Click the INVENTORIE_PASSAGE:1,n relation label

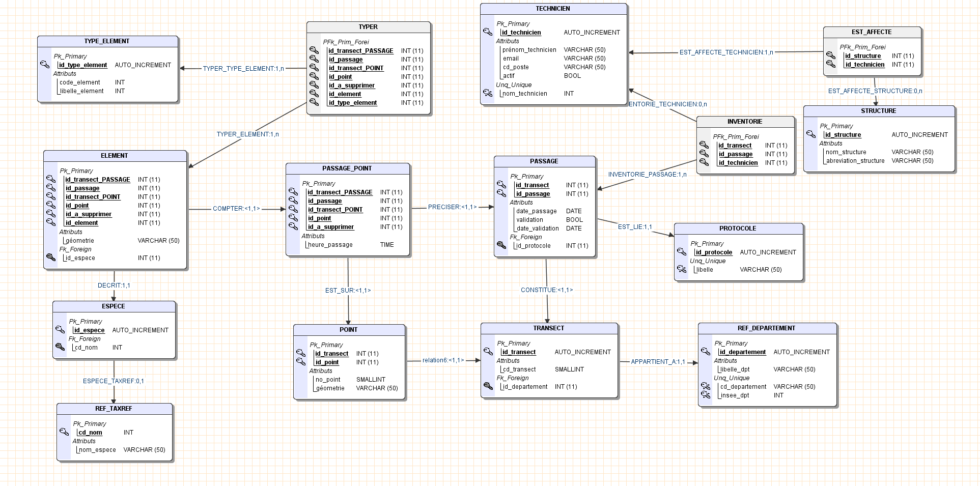coord(647,175)
